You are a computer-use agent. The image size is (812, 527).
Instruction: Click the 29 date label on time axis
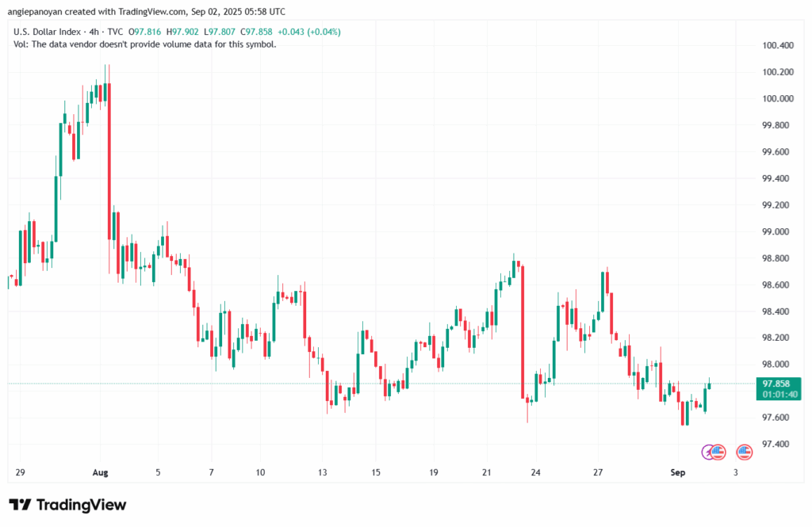[20, 472]
